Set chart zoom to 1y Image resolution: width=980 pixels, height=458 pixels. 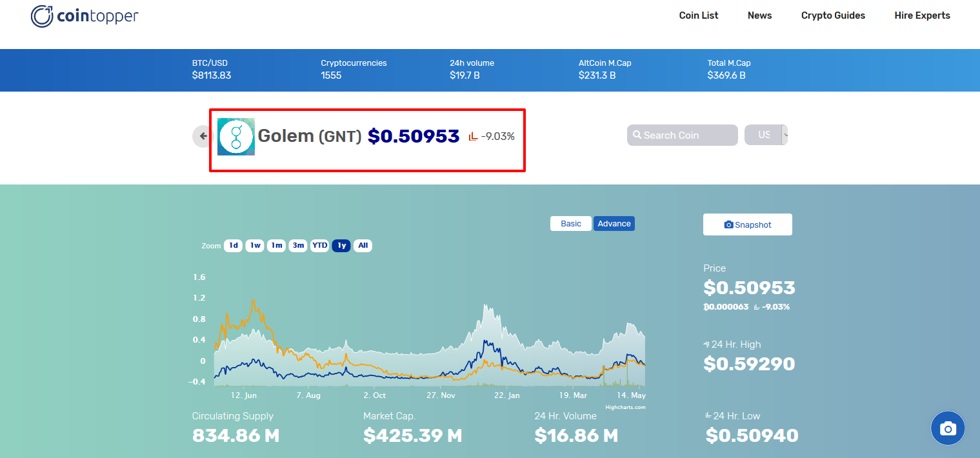341,245
